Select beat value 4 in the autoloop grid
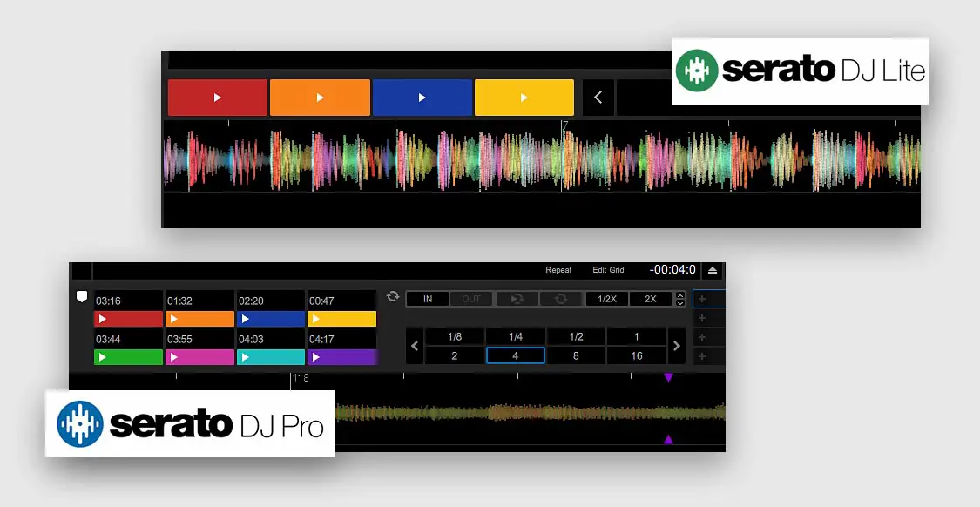Screen dimensions: 980x507 [x=516, y=355]
